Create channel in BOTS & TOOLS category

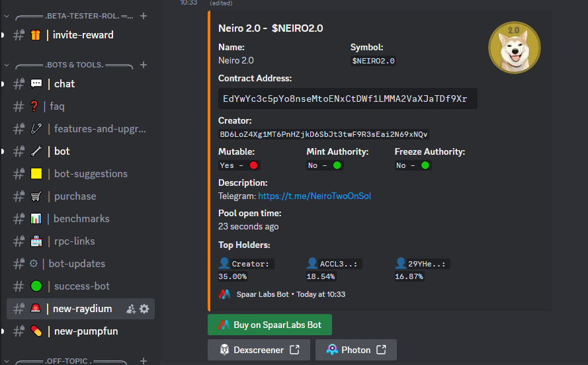144,65
